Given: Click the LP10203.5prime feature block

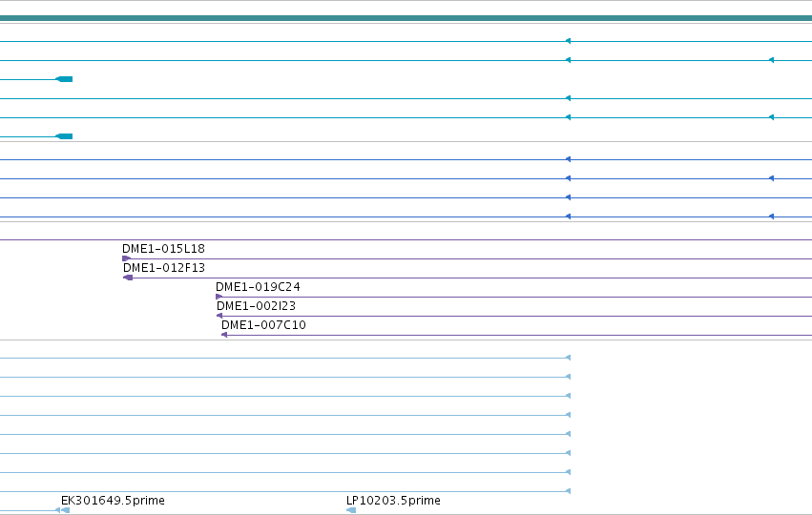Looking at the screenshot, I should point(351,510).
